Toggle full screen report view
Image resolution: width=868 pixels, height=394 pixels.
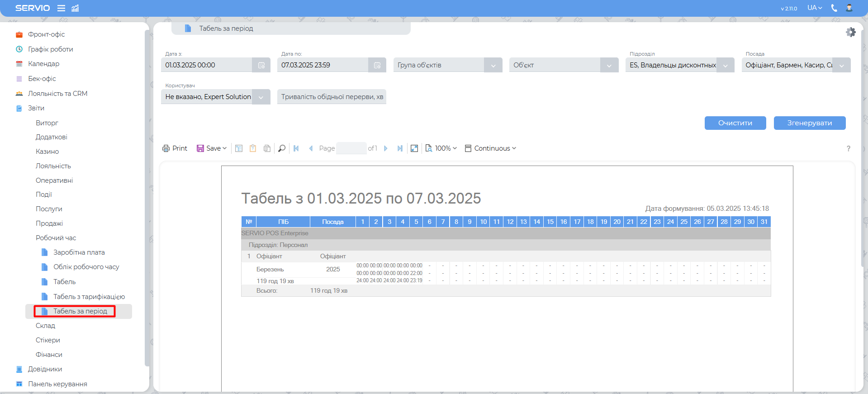coord(414,148)
